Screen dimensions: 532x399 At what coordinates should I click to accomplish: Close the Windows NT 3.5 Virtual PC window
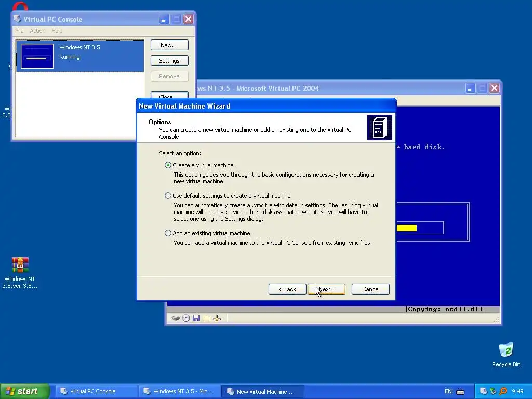coord(495,88)
